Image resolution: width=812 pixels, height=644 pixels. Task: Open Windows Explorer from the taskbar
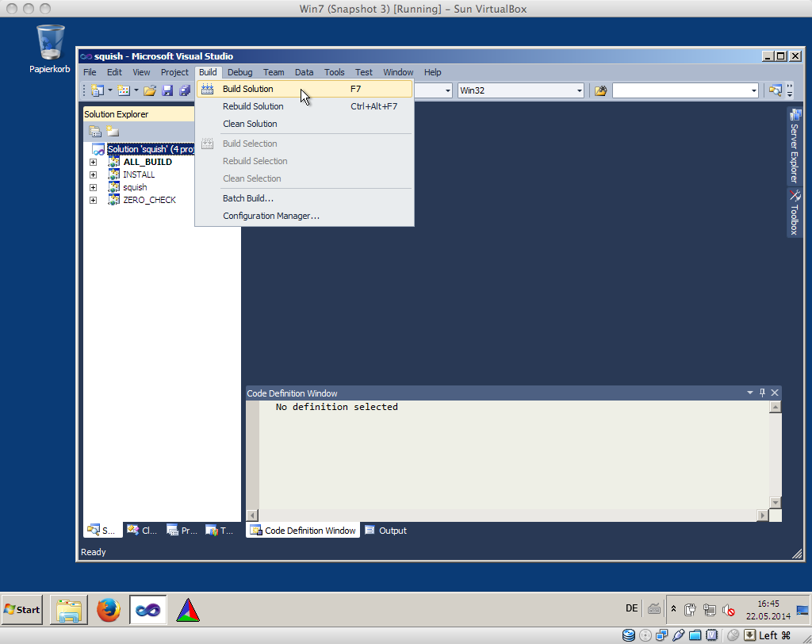click(69, 610)
